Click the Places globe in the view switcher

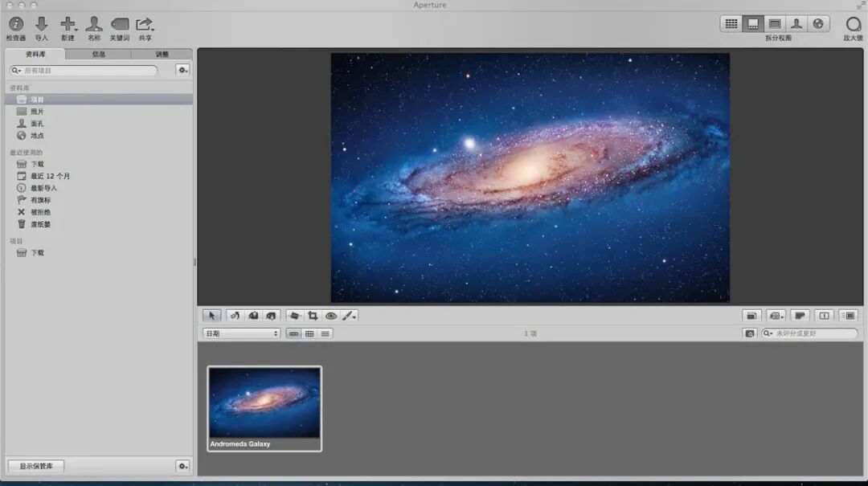[x=818, y=24]
